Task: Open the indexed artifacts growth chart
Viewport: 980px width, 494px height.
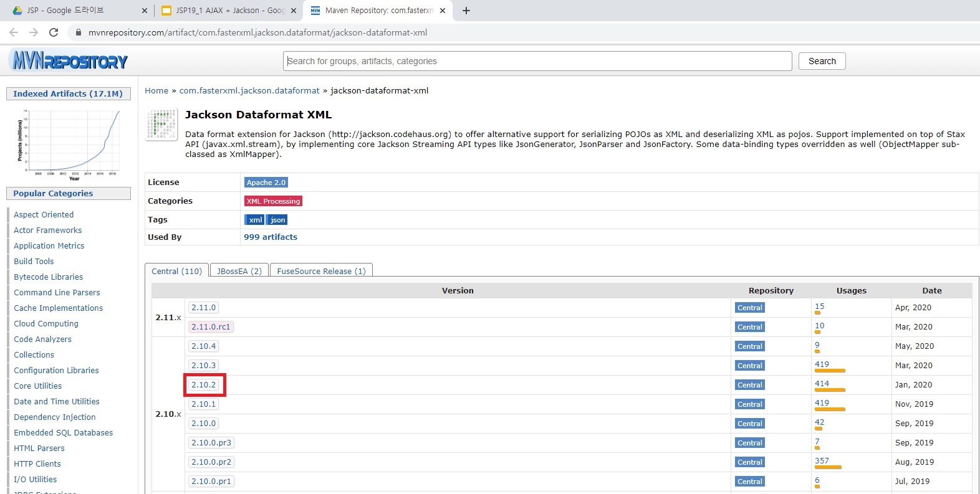Action: point(69,145)
